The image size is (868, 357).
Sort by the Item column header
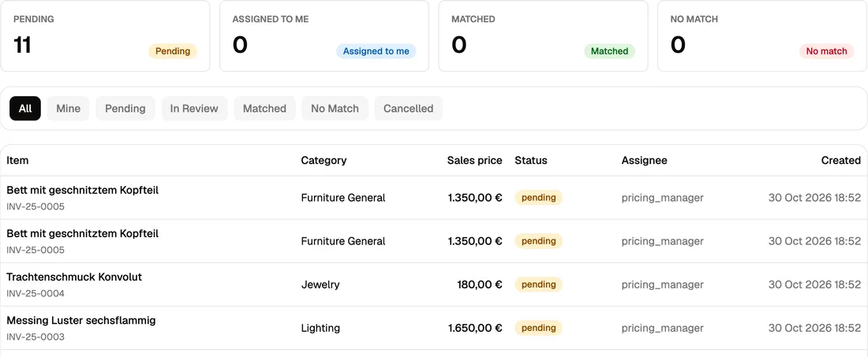click(17, 160)
